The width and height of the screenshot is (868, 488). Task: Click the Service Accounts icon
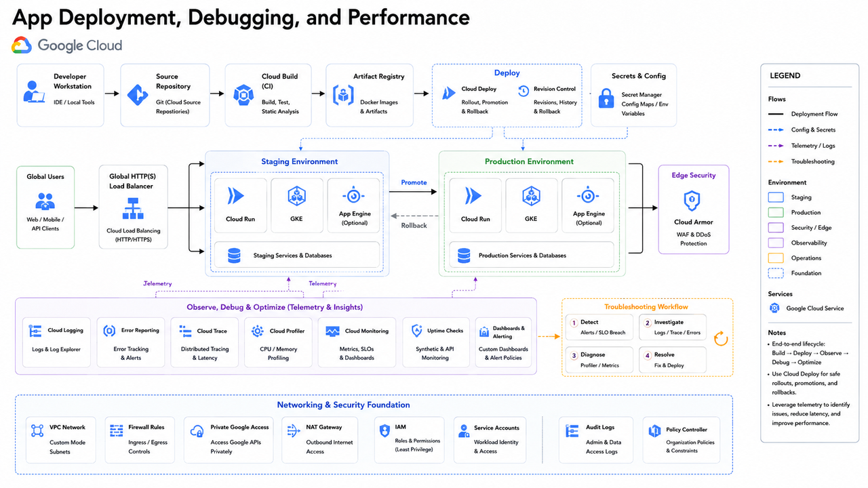click(x=464, y=431)
